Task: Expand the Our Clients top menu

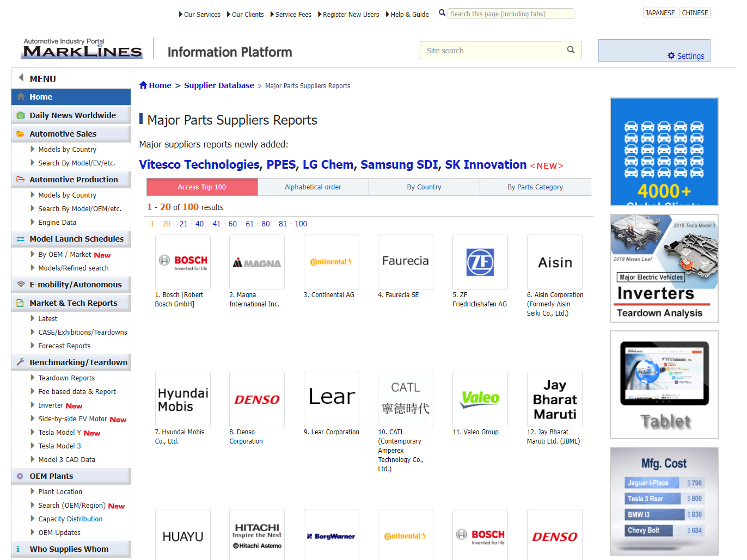Action: point(246,15)
